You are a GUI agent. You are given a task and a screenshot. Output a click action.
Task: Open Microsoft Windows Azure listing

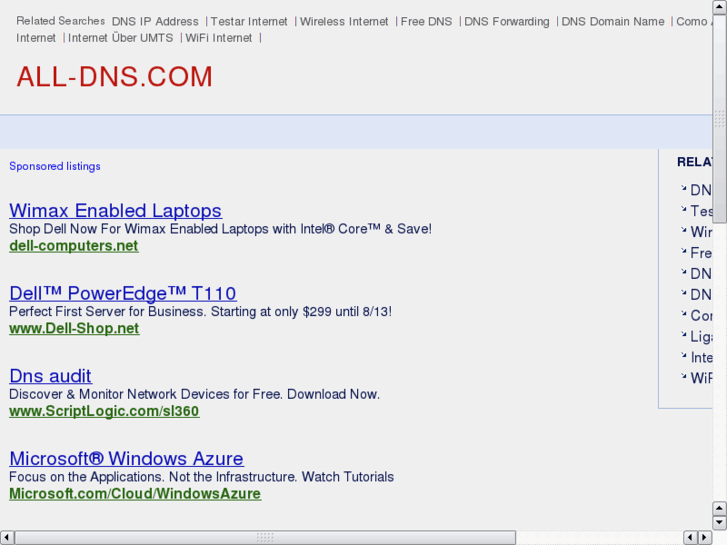(127, 458)
